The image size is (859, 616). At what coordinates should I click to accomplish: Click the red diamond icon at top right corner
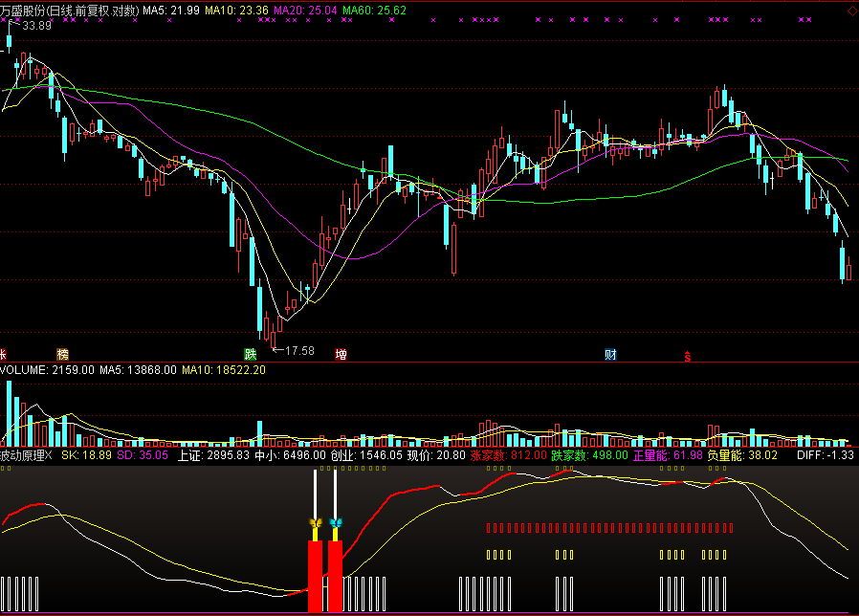click(x=853, y=11)
